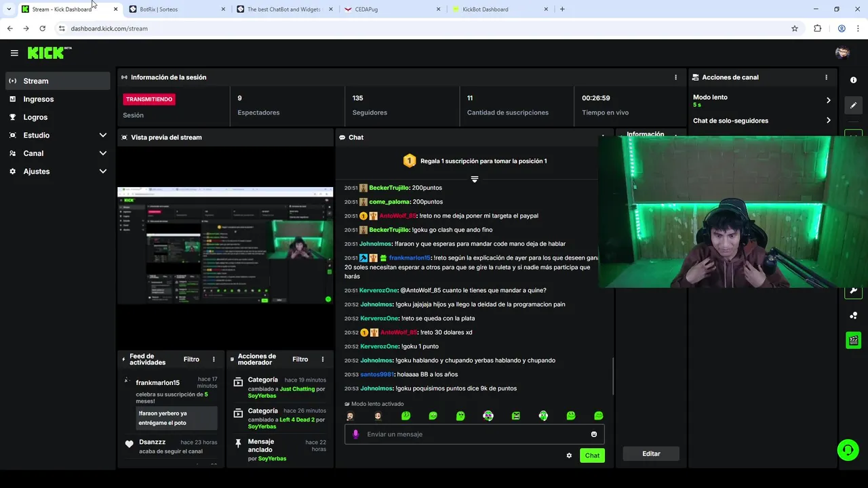The width and height of the screenshot is (868, 488).
Task: Click AntoWolf_85 in paypal message
Action: 398,216
